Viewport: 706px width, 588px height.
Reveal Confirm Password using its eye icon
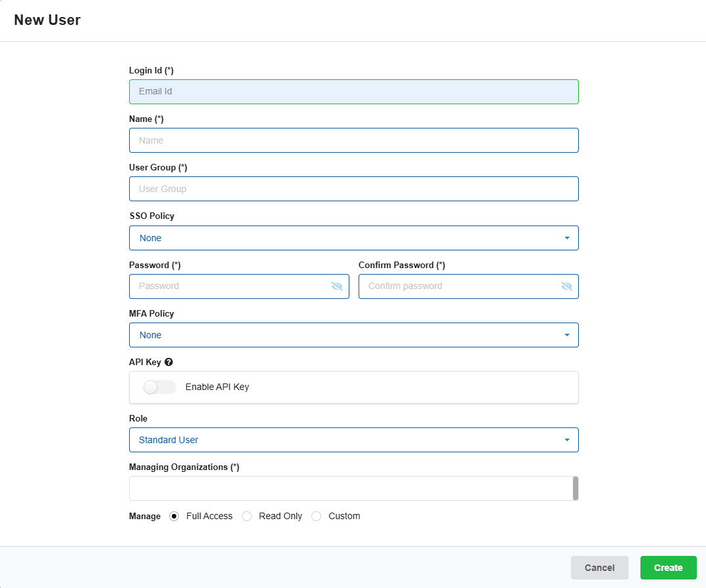click(566, 286)
